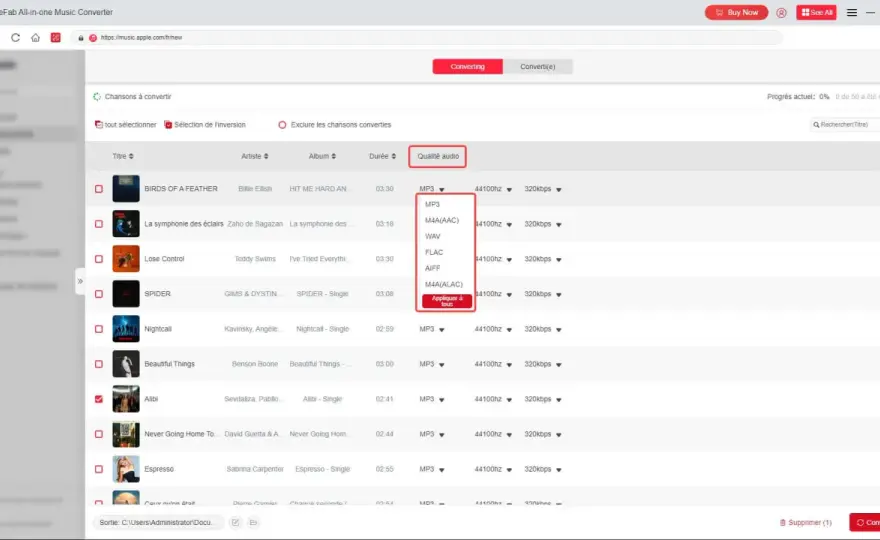The image size is (880, 540).
Task: Uncheck the Alibi checkbox
Action: pyautogui.click(x=99, y=399)
